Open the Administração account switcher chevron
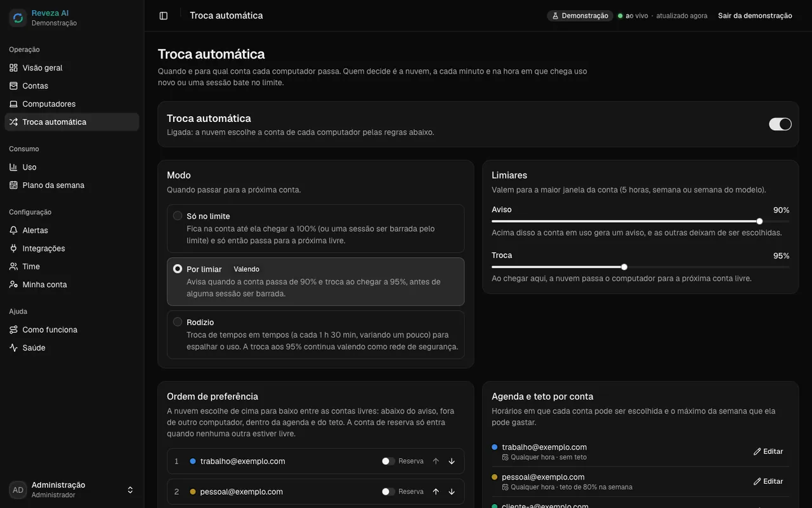Screen dimensions: 812x508 130,490
